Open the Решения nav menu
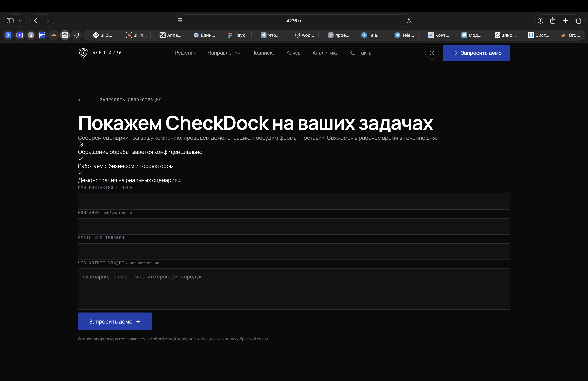The image size is (588, 381). point(186,53)
